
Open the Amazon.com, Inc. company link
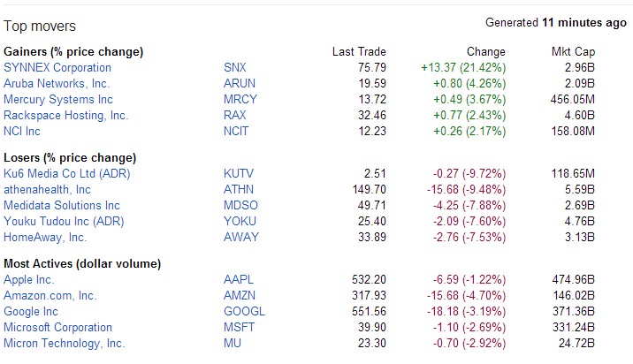(50, 296)
